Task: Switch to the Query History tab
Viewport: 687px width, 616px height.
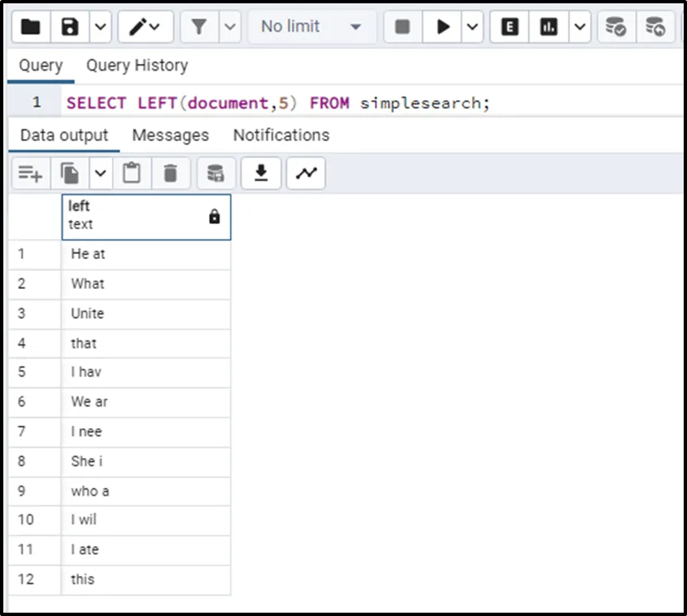Action: tap(137, 66)
